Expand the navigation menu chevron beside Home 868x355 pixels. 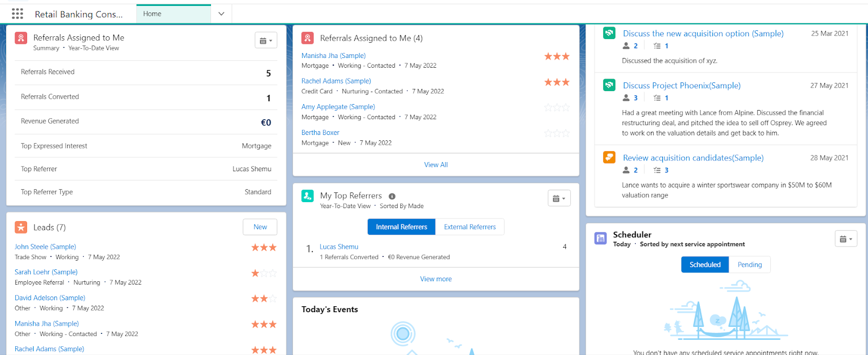[x=221, y=14]
